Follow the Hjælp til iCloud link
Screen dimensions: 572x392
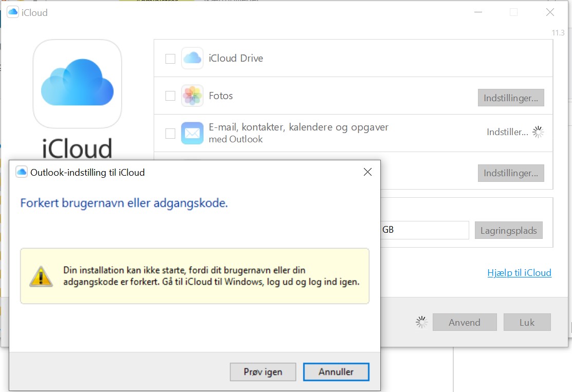(x=519, y=273)
